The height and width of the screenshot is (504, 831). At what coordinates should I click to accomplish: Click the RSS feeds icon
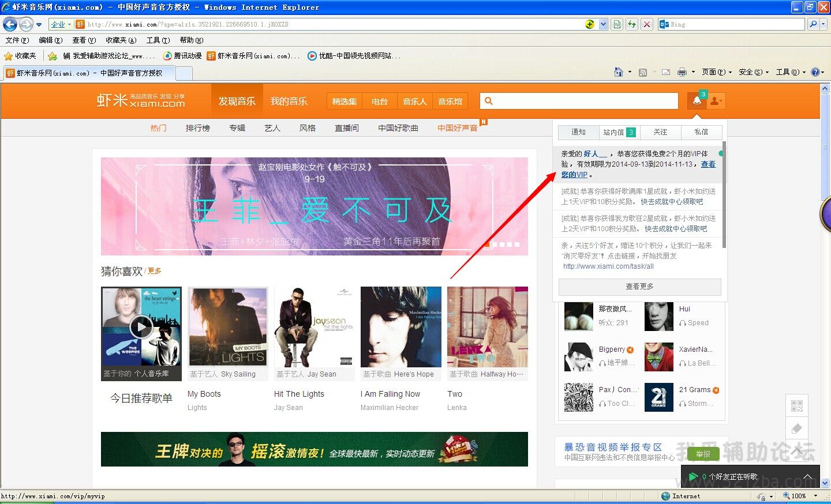642,72
